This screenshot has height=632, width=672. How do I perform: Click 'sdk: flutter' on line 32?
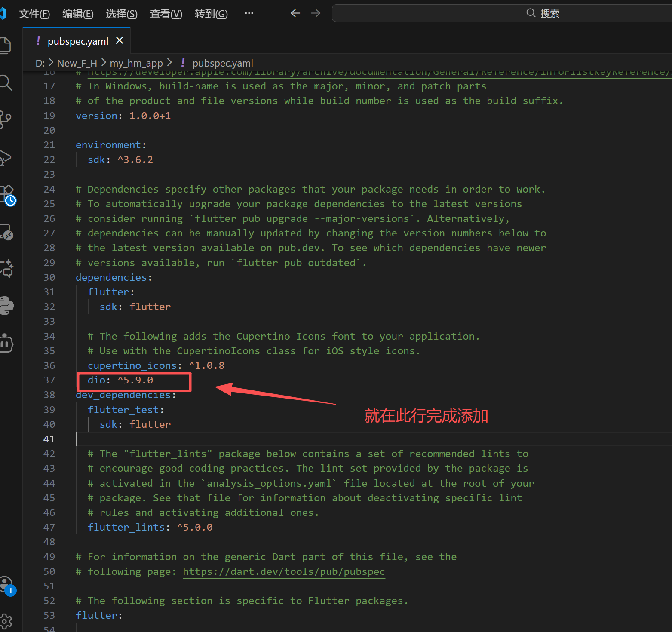tap(135, 307)
